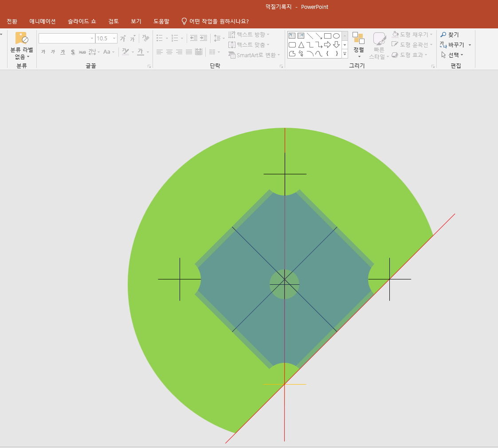Select the straight line shape tool
Image resolution: width=498 pixels, height=448 pixels.
coord(310,36)
